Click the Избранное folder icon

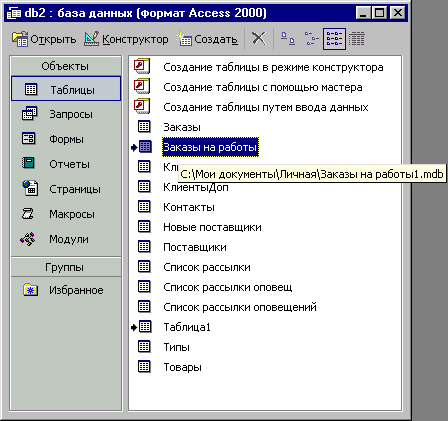click(x=30, y=290)
